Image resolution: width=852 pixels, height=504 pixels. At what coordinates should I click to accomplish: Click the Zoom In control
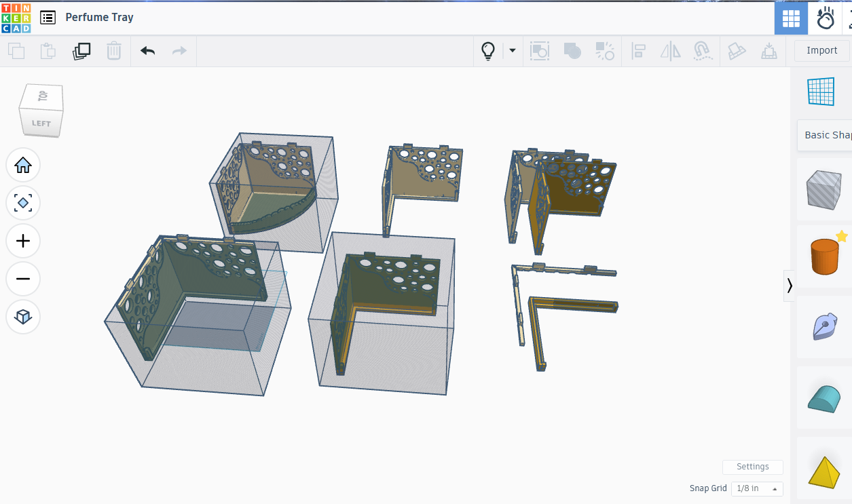(x=22, y=241)
